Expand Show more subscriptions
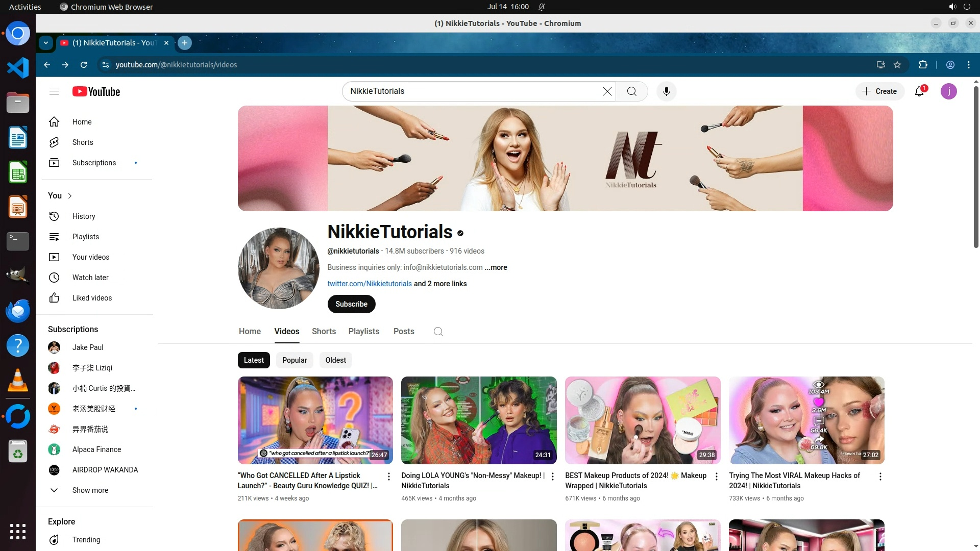This screenshot has width=980, height=551. click(90, 490)
